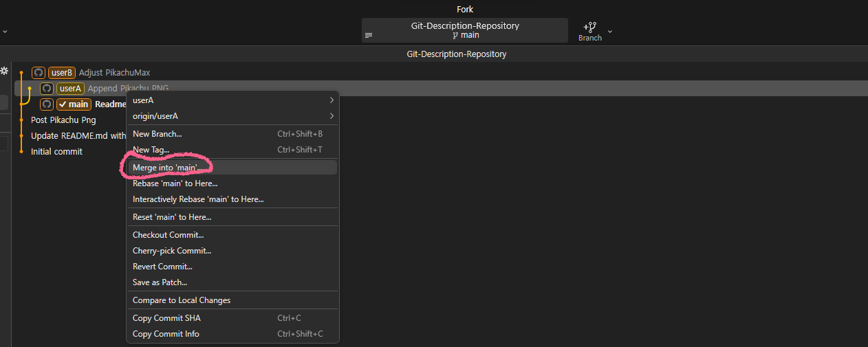Click Copy Commit SHA menu entry
868x347 pixels.
click(167, 318)
